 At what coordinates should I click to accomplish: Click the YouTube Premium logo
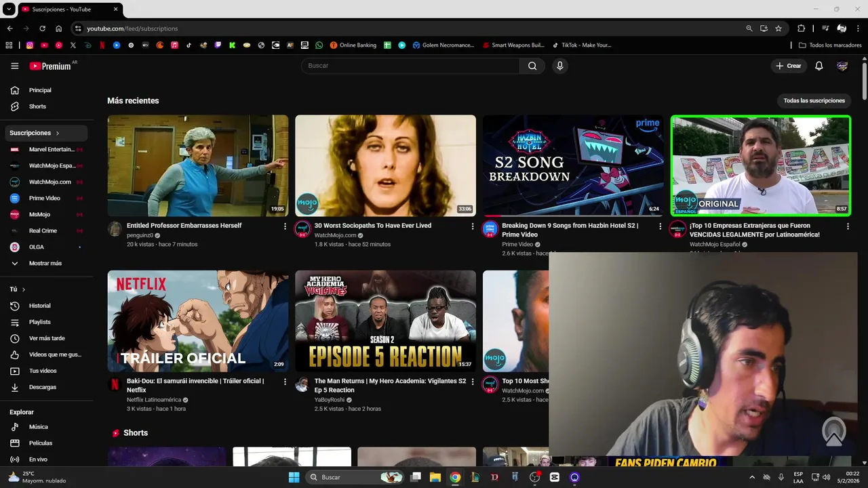click(x=50, y=66)
